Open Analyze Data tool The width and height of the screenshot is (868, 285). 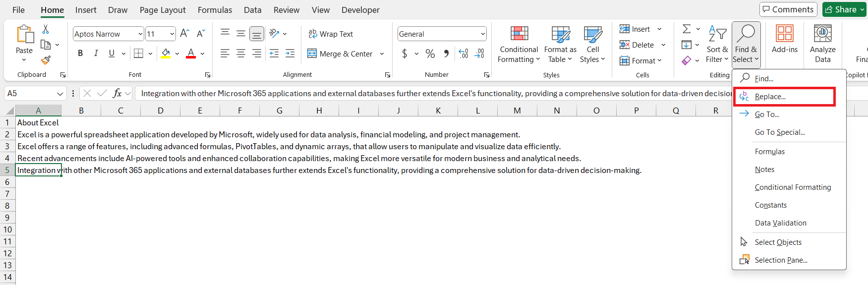click(x=823, y=44)
